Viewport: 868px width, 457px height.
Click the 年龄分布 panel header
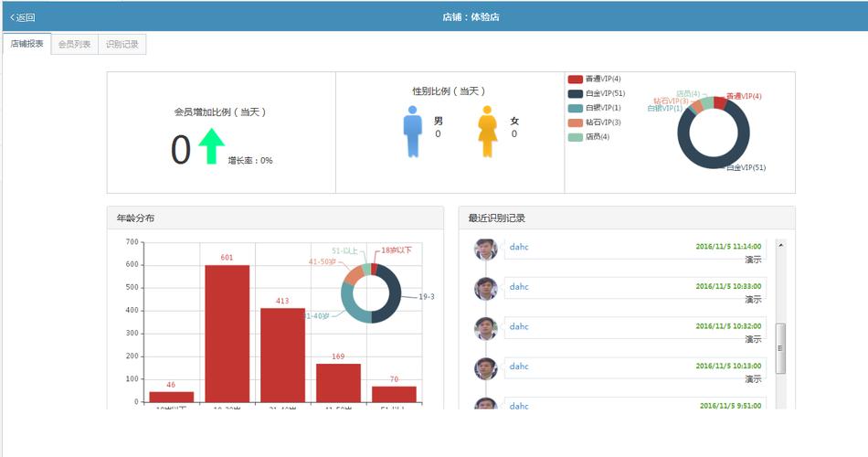point(275,218)
